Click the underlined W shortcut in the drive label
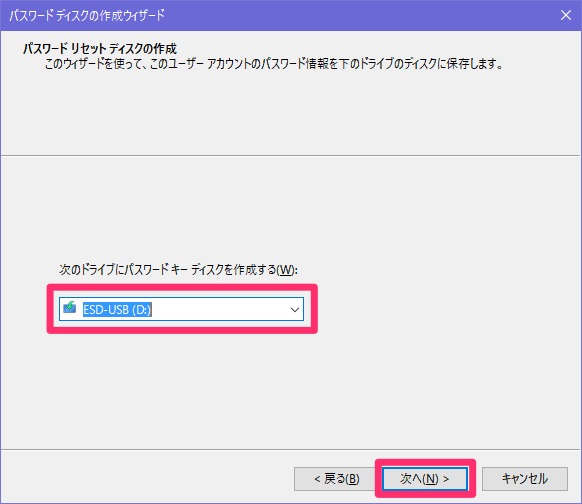This screenshot has width=582, height=504. [x=285, y=269]
